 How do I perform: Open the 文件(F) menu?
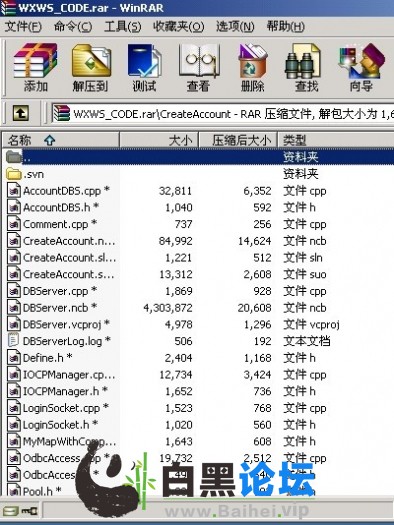coord(23,26)
